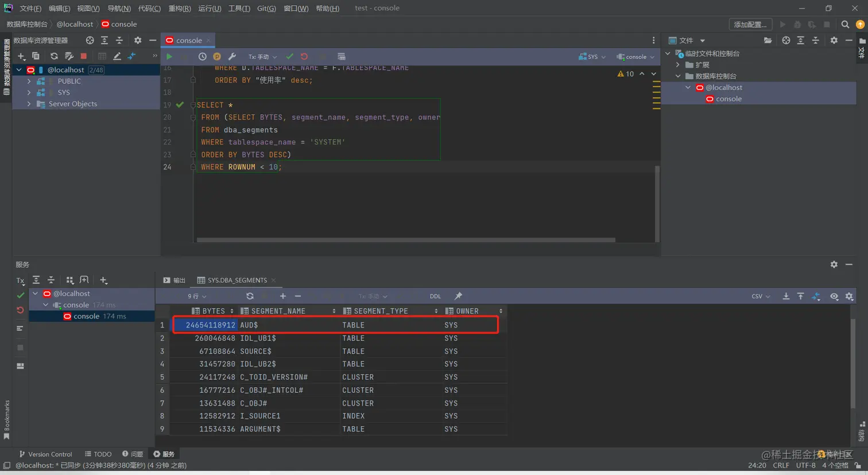The width and height of the screenshot is (868, 475).
Task: Open the 导航(N) menu
Action: point(119,8)
